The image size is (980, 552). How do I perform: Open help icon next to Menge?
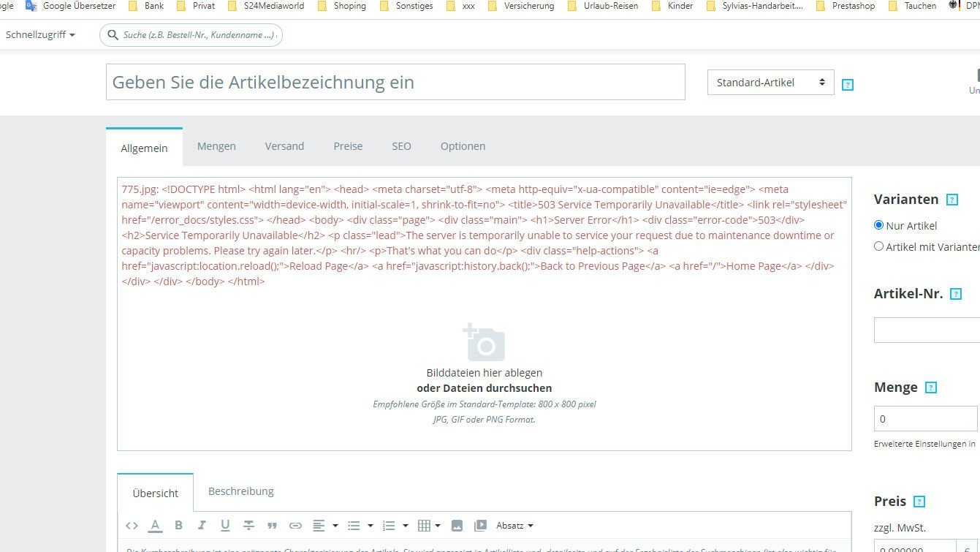point(931,387)
